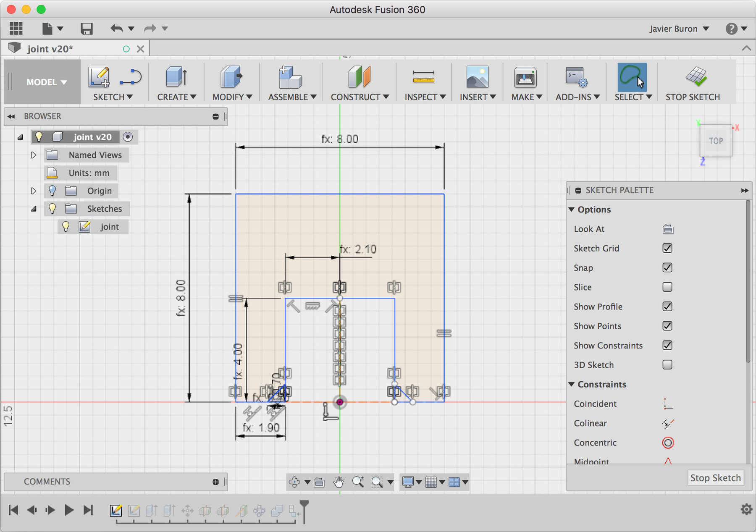
Task: Collapse the Sketches folder
Action: [x=33, y=209]
